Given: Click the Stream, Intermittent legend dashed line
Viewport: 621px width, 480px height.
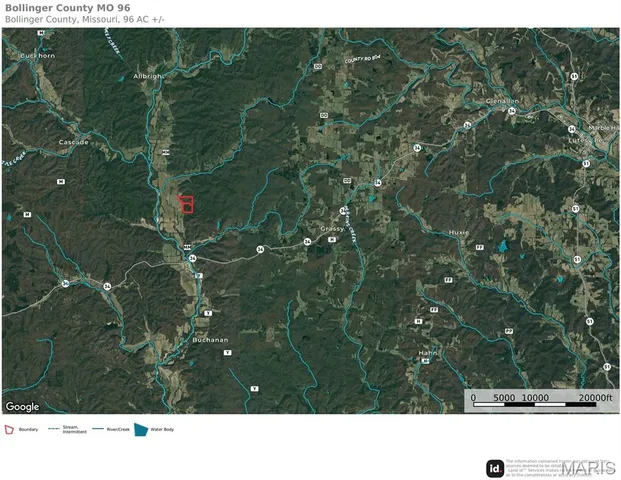Looking at the screenshot, I should point(54,429).
